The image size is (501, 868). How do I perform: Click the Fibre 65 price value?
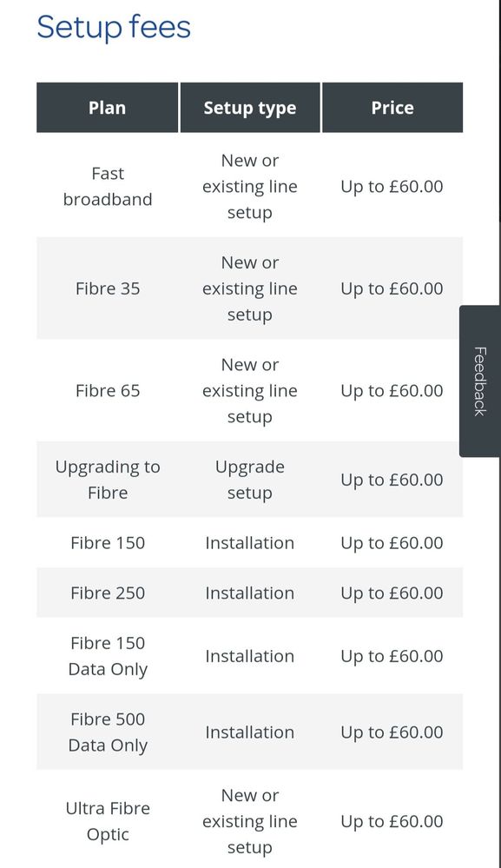point(392,391)
